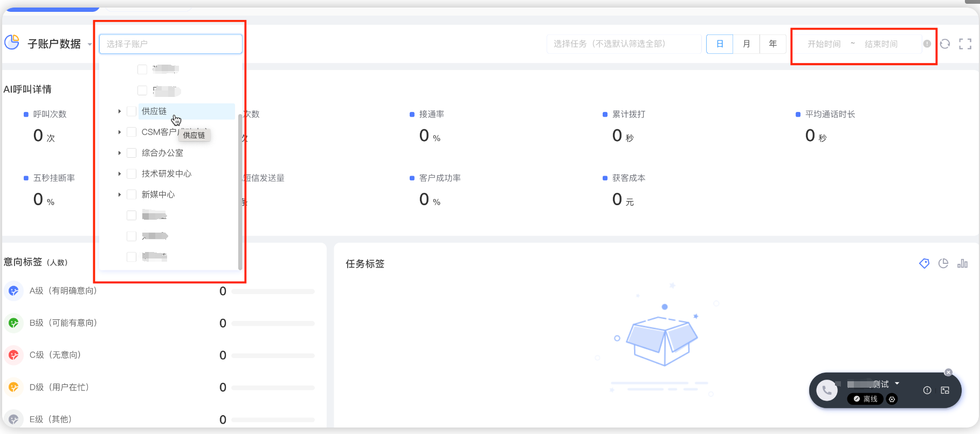Open the 子账户数据 title dropdown arrow

[x=89, y=44]
